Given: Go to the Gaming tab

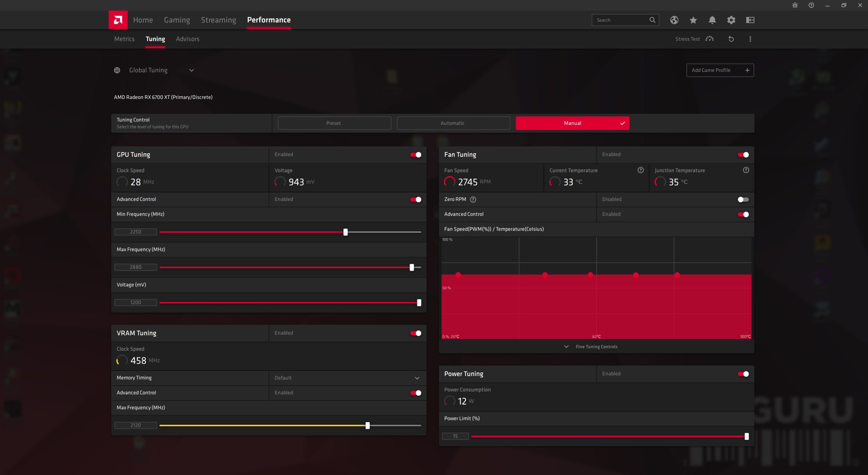Looking at the screenshot, I should point(177,20).
